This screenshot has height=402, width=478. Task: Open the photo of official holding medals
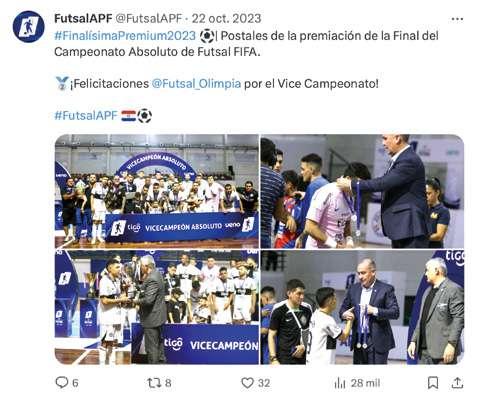(362, 307)
